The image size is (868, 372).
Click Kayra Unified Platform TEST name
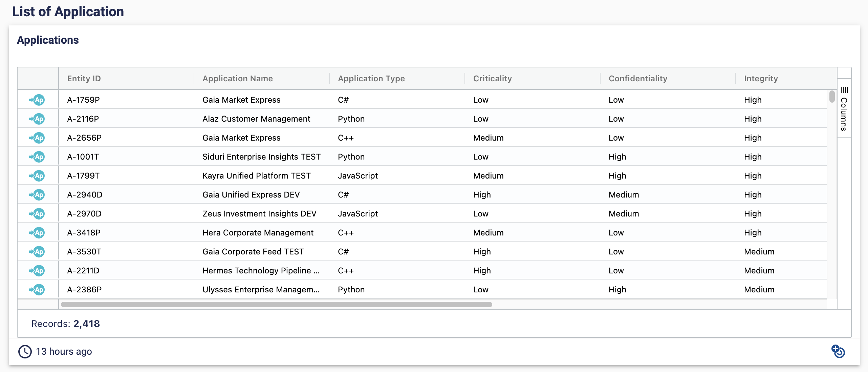(x=257, y=176)
